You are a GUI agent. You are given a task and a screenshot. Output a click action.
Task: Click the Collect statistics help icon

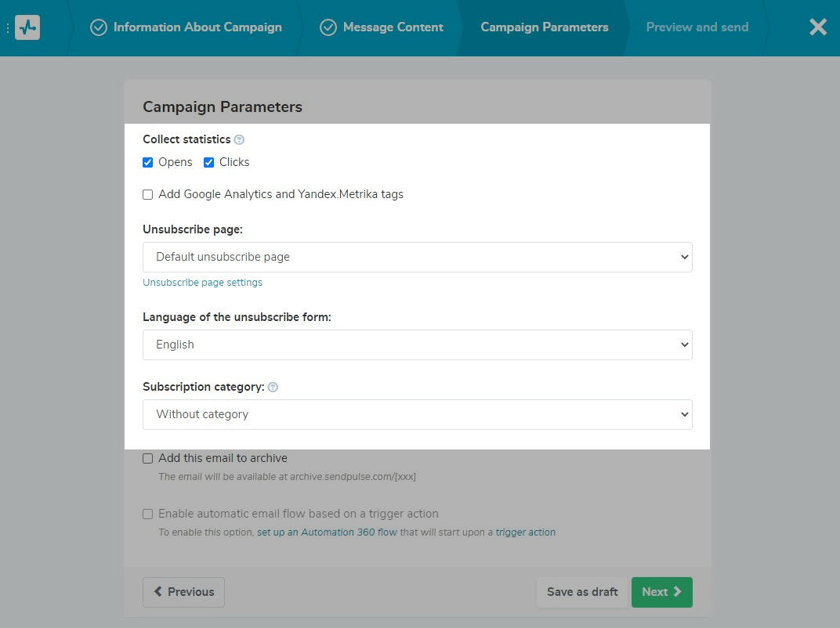(x=239, y=140)
